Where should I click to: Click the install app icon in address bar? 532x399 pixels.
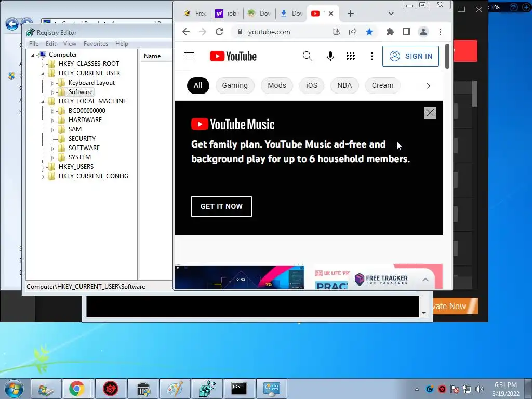[336, 32]
